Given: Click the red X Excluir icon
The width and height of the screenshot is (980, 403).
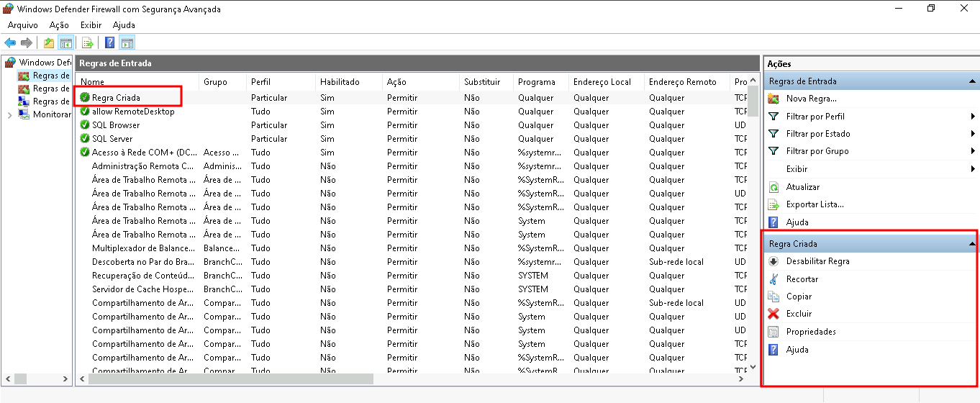Looking at the screenshot, I should (773, 314).
